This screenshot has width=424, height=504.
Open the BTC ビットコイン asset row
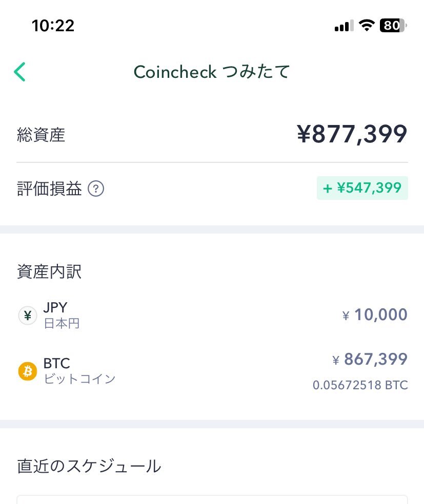tap(212, 371)
